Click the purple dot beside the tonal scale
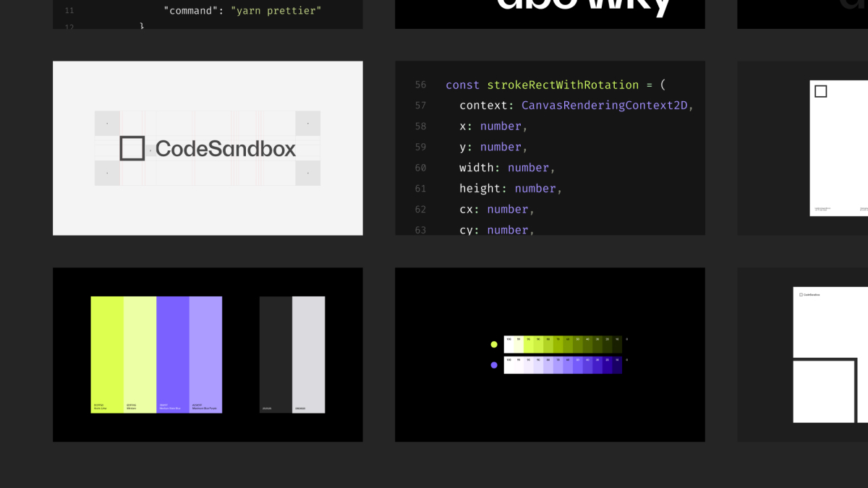Screen dimensions: 868x488 [494, 365]
